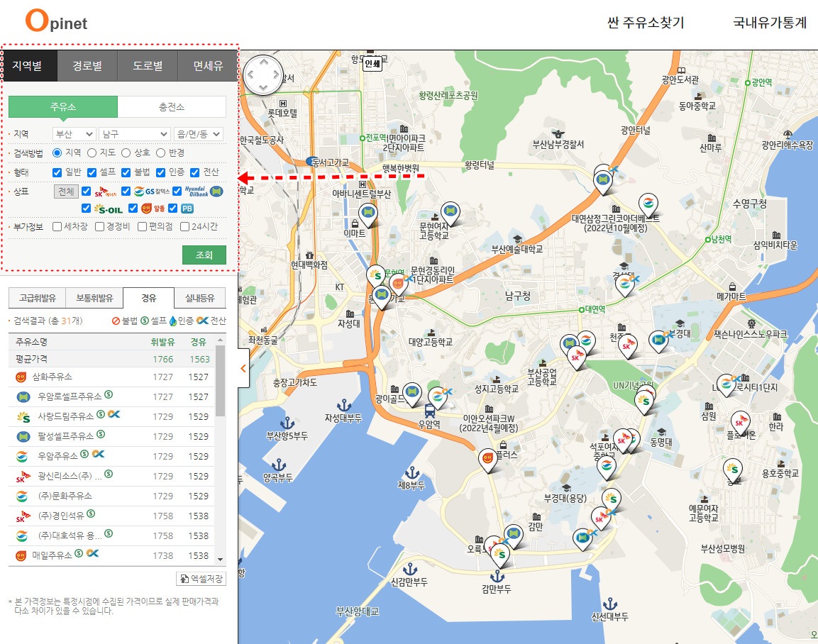Screen dimensions: 818x644
Task: Click the 자성대부두 anchor icon
Action: tap(344, 405)
